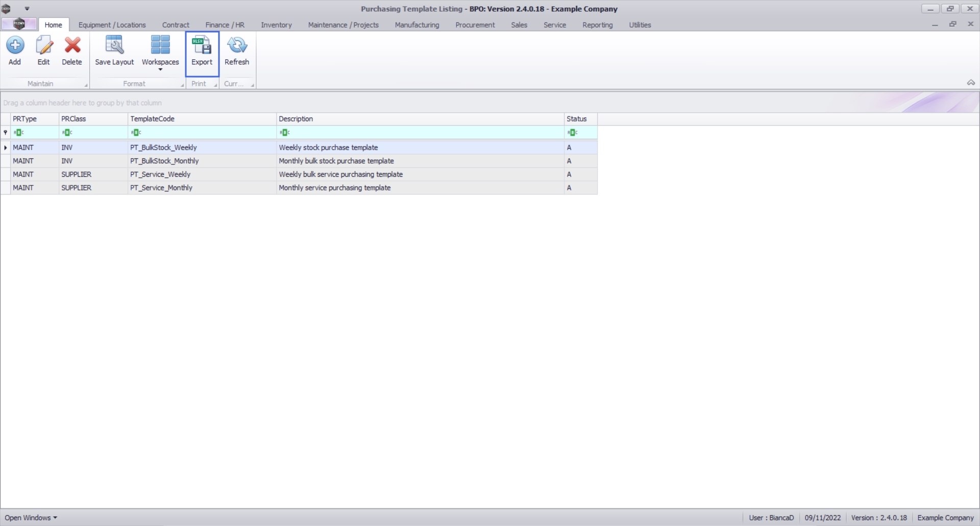Image resolution: width=980 pixels, height=526 pixels.
Task: Select the PT_Service_Weekly row
Action: (x=299, y=174)
